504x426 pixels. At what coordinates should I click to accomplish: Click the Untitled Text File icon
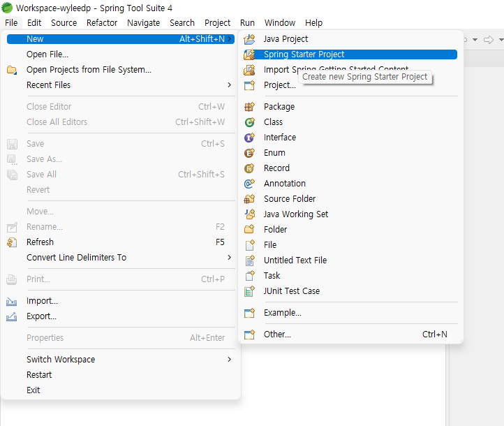(249, 260)
